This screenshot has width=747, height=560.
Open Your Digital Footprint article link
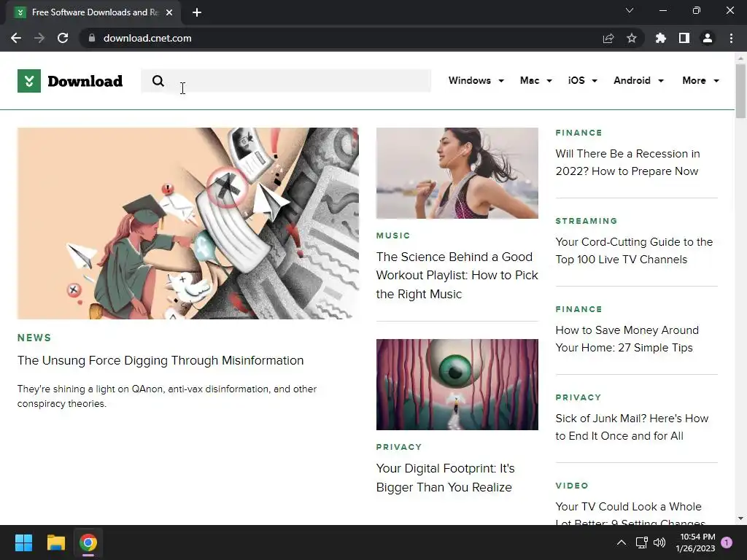[446, 478]
